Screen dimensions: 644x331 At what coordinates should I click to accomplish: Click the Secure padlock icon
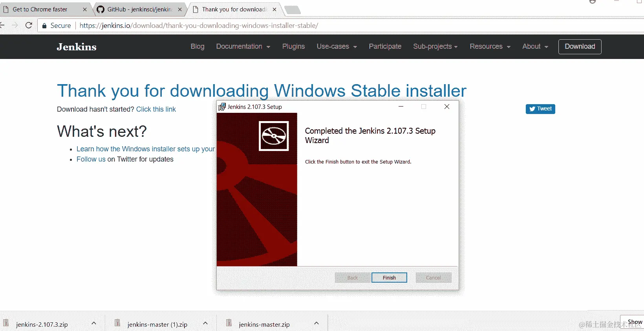pos(44,26)
